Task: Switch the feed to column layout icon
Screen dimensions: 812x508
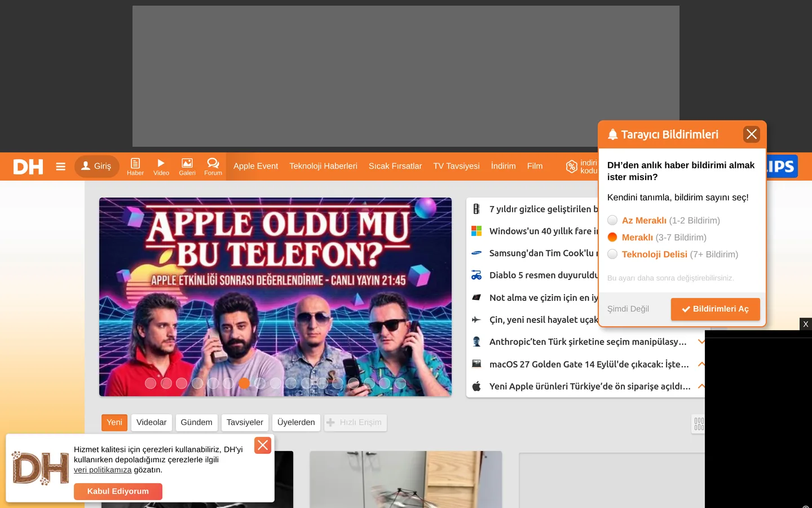Action: tap(699, 424)
